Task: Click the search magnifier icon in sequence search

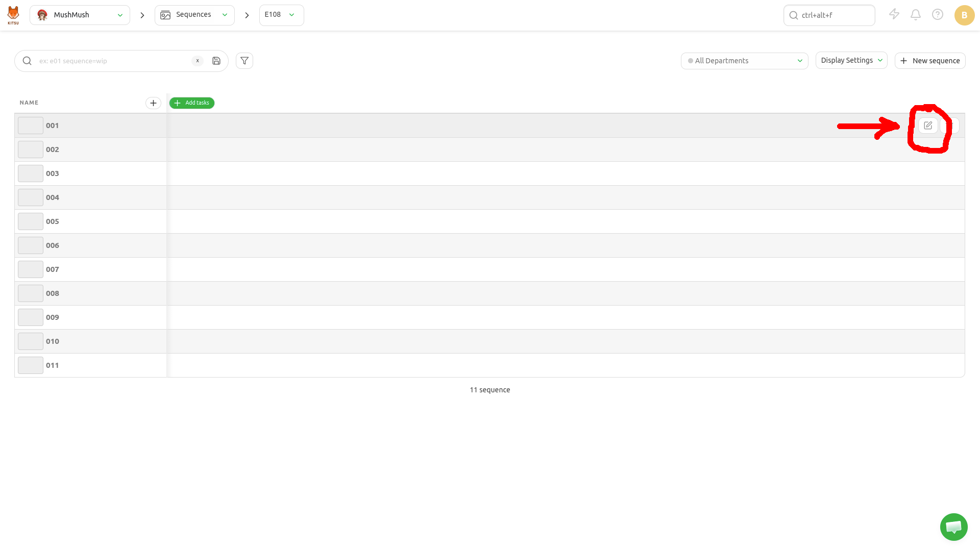Action: tap(27, 61)
